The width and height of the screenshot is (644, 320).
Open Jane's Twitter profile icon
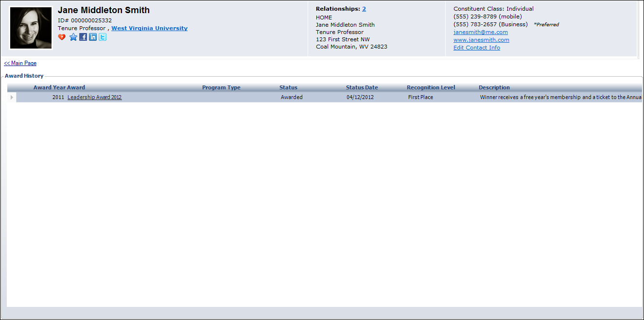point(103,37)
